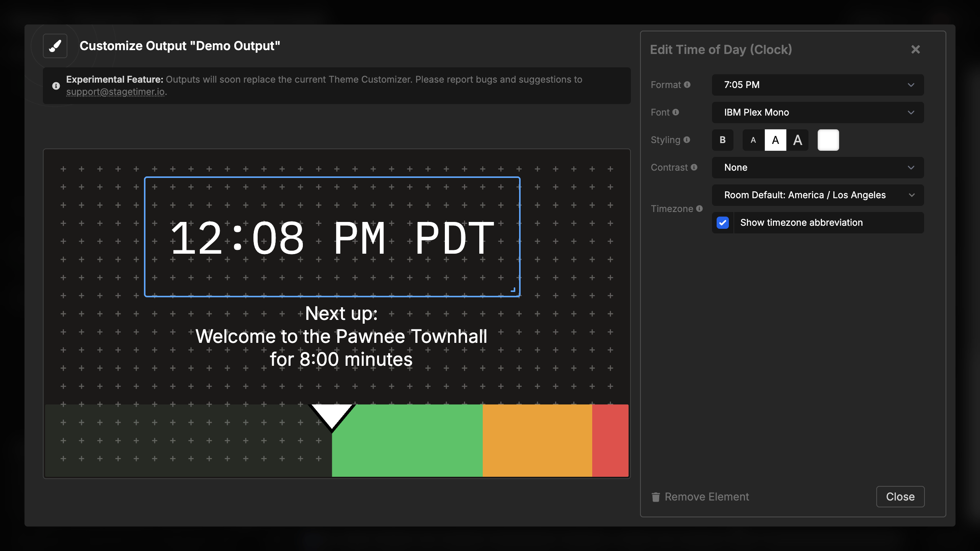Click the info icon beside Font
Viewport: 980px width, 551px height.
click(676, 112)
